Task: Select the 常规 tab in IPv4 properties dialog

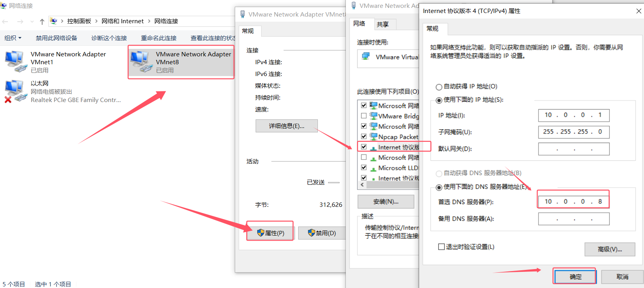Action: (435, 28)
